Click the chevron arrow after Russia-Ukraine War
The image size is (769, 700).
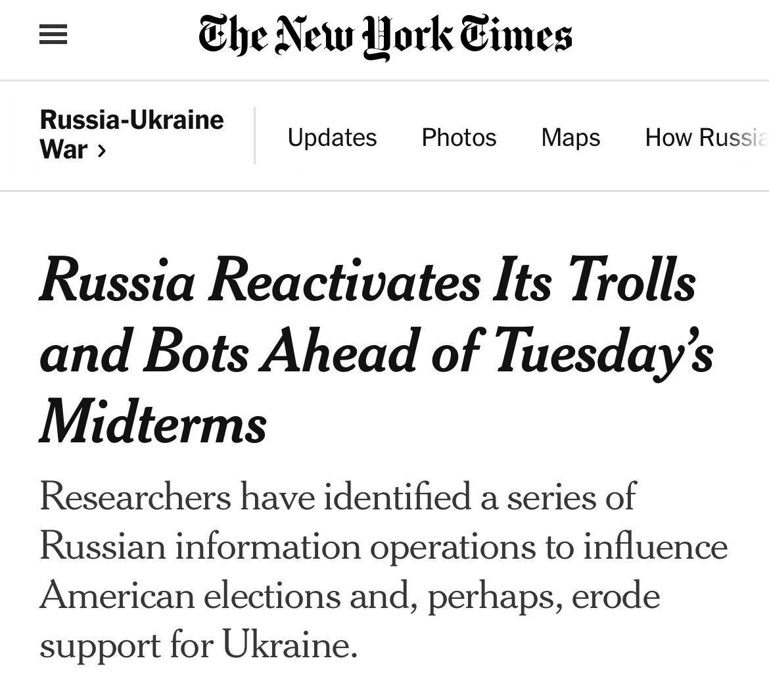click(102, 151)
